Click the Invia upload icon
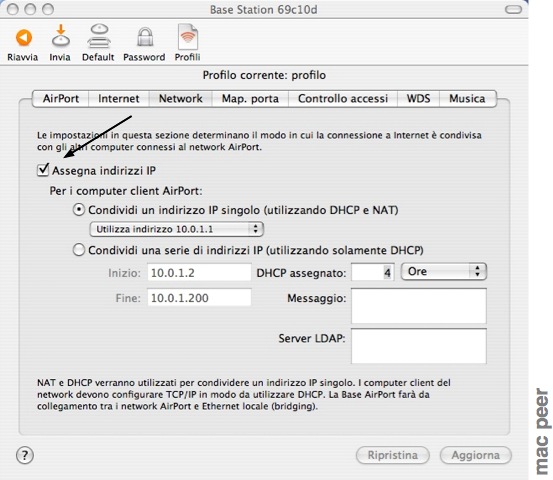Image resolution: width=553 pixels, height=480 pixels. click(61, 36)
